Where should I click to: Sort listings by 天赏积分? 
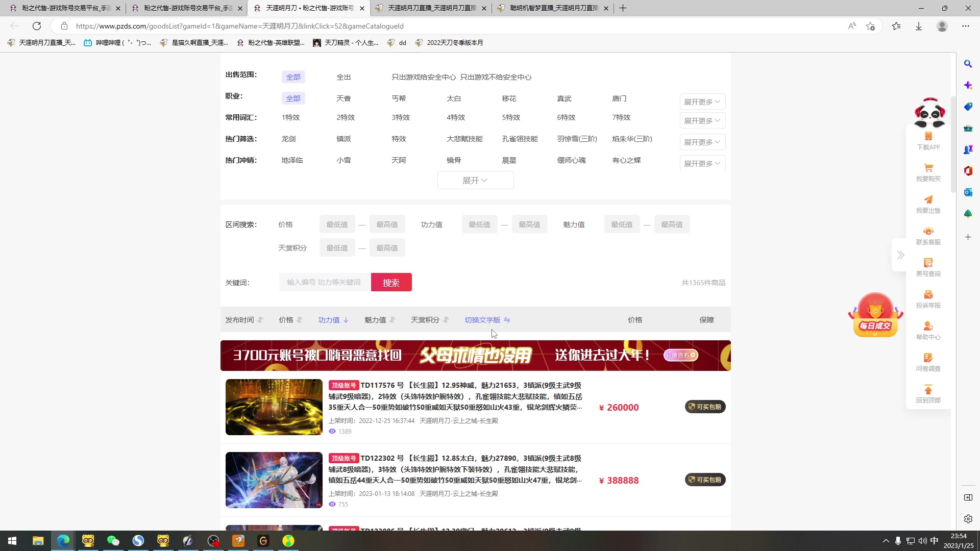coord(430,320)
